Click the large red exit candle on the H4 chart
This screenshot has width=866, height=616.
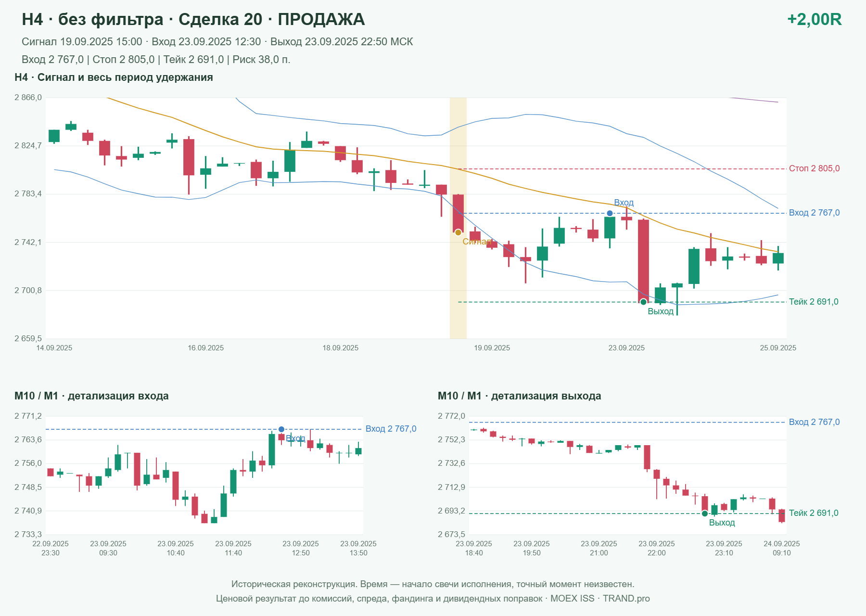click(643, 261)
